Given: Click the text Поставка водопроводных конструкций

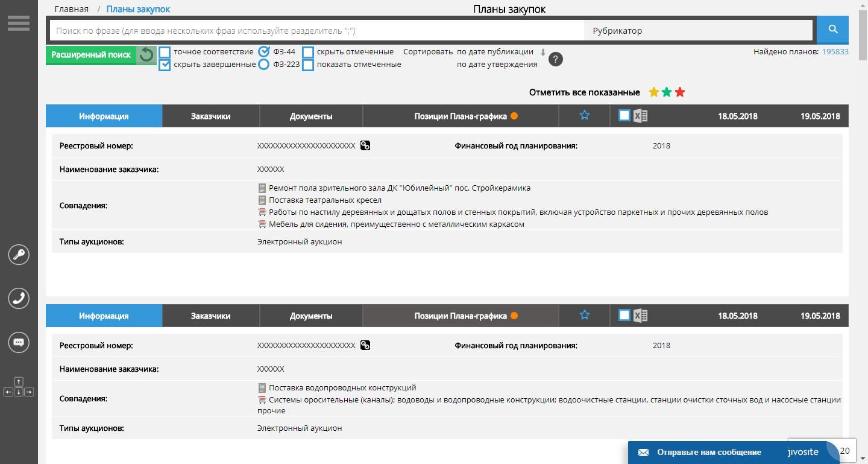Looking at the screenshot, I should 342,388.
